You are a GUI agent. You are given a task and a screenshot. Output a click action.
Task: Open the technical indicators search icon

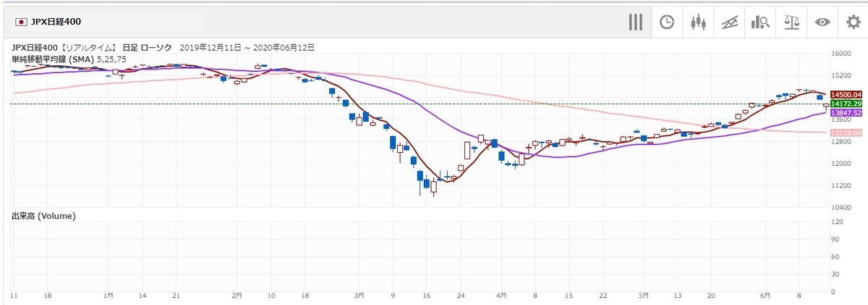coord(760,22)
